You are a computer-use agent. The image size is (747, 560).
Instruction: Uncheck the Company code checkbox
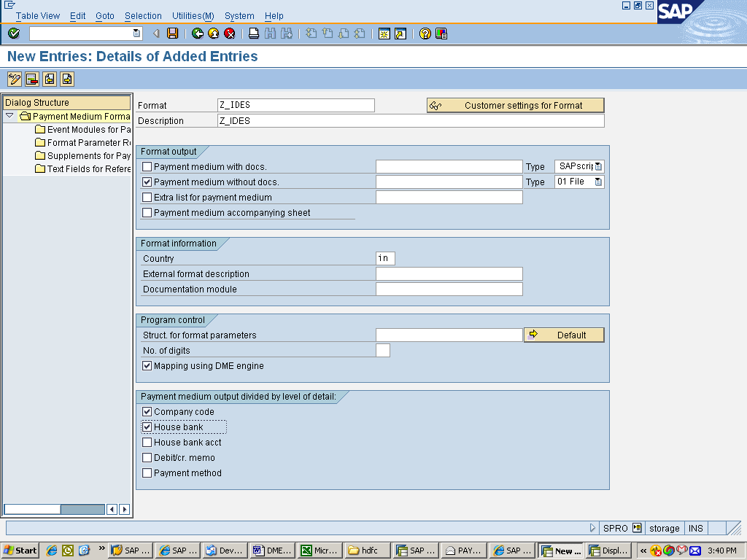[x=147, y=411]
